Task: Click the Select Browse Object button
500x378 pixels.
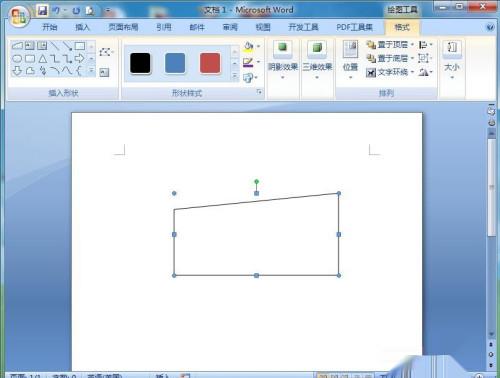Action: 491,355
